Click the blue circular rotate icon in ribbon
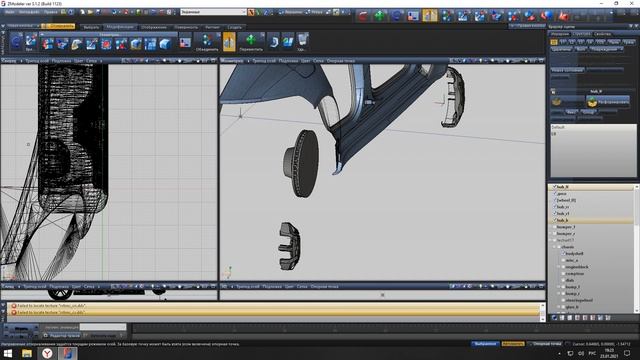640x360 pixels. 16,42
